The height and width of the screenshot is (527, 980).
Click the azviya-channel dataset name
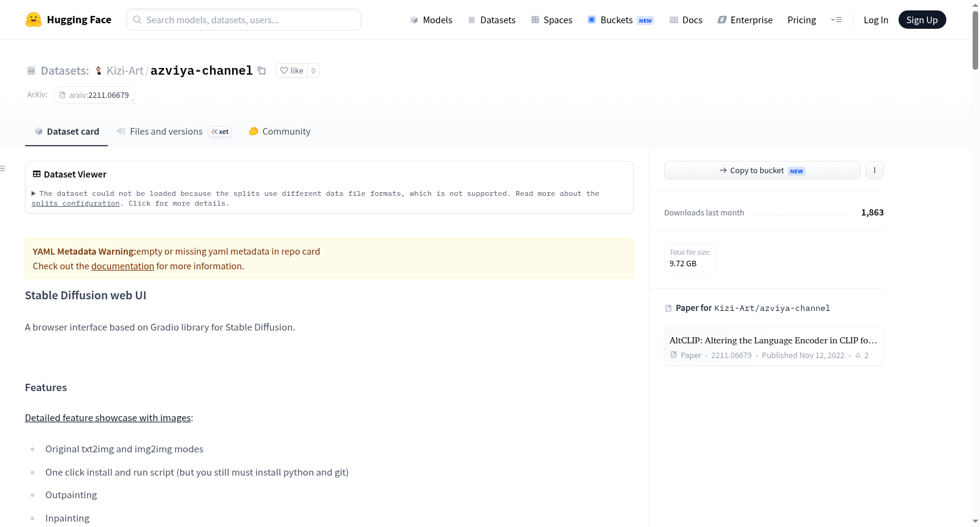202,70
